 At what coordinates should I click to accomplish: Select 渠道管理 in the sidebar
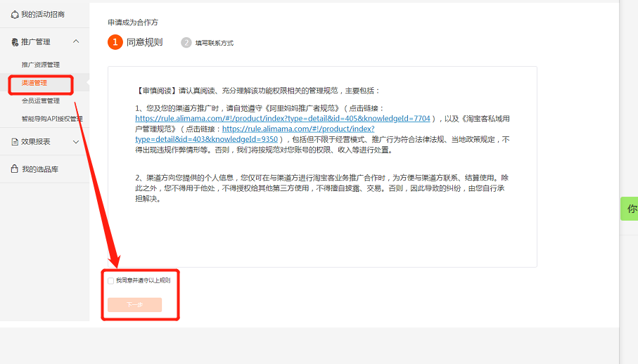point(34,83)
